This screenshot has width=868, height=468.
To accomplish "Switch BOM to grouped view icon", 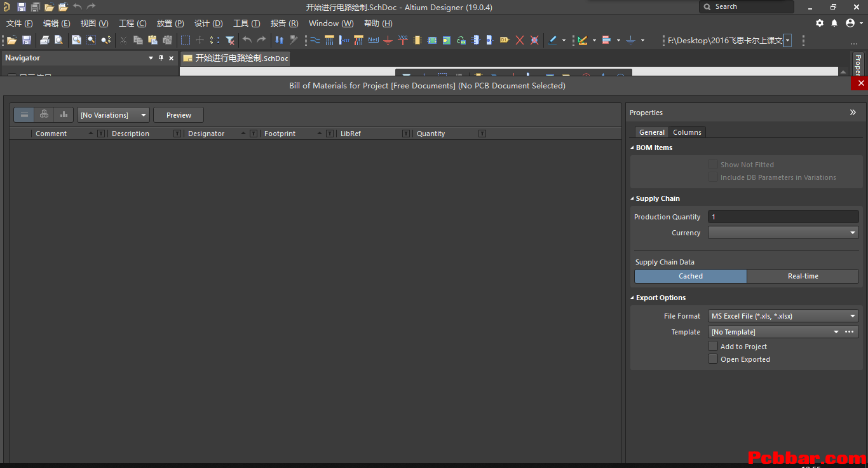I will point(44,114).
